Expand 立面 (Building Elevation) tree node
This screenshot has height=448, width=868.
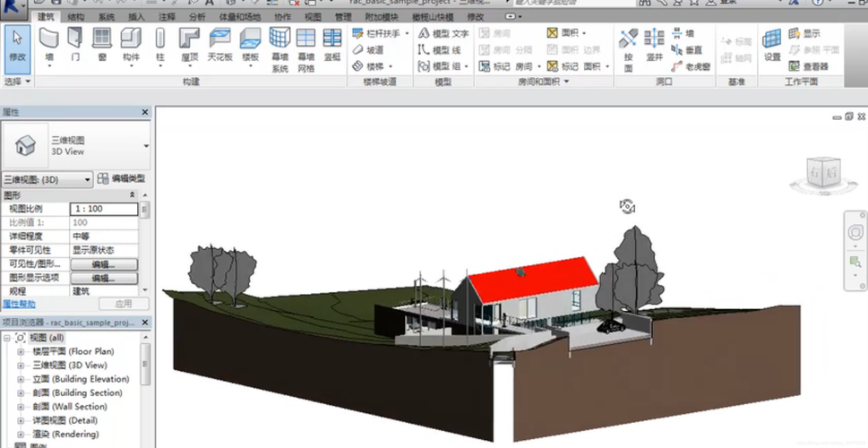click(x=21, y=379)
